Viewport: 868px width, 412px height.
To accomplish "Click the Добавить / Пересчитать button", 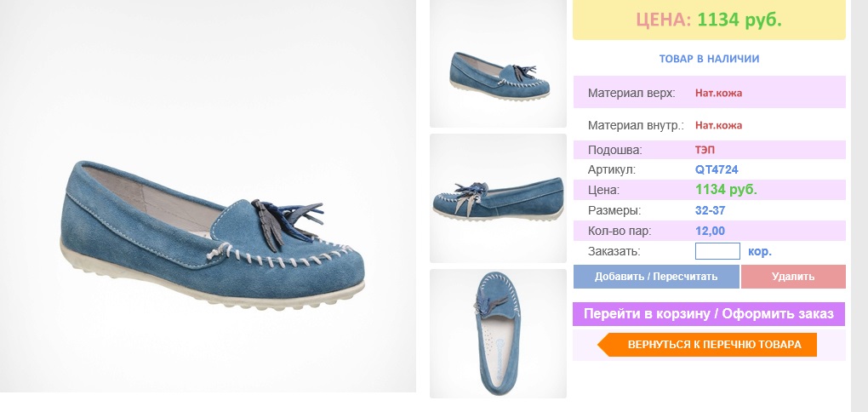I will pyautogui.click(x=656, y=277).
